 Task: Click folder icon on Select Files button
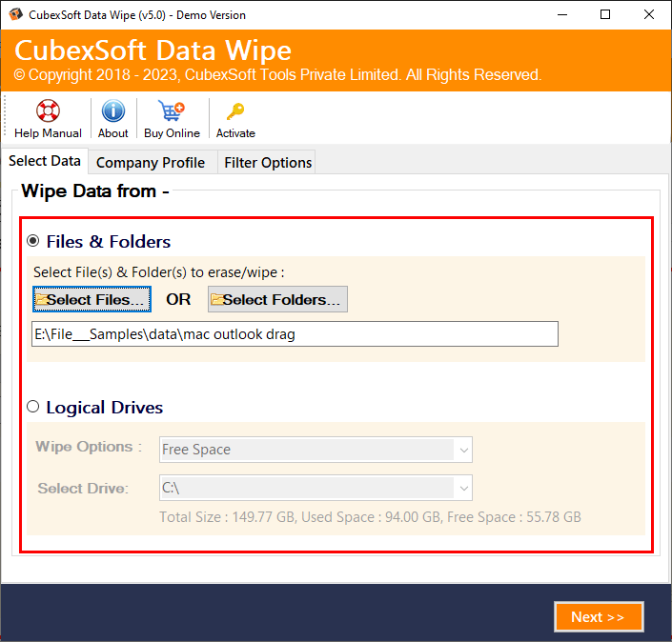(41, 300)
